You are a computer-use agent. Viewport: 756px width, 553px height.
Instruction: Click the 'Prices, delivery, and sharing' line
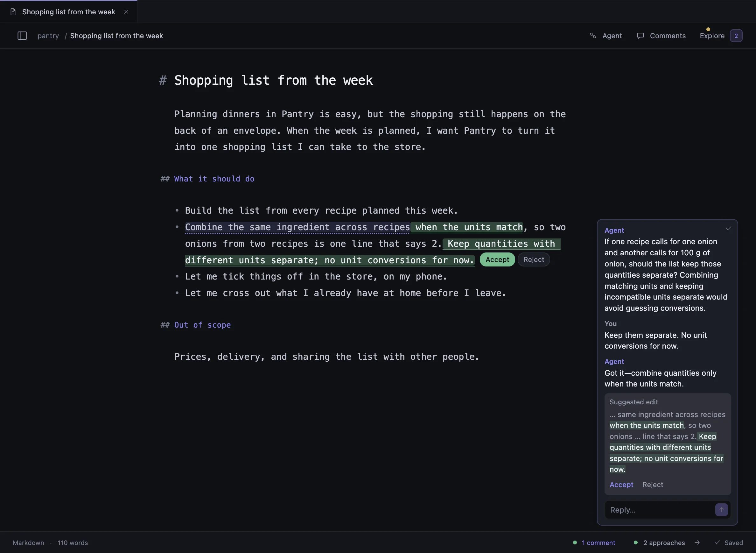326,357
